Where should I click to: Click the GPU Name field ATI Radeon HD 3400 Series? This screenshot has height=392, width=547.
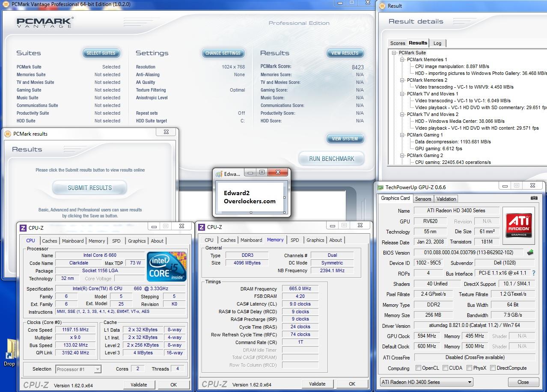[x=456, y=211]
